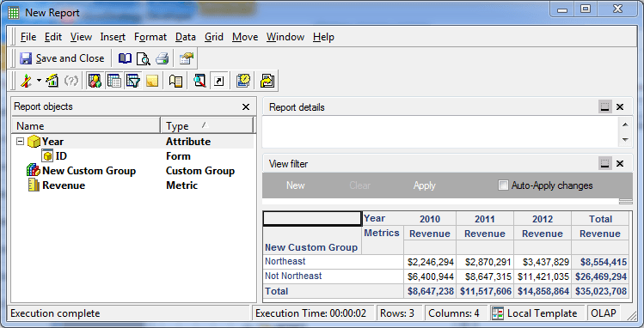Image resolution: width=644 pixels, height=328 pixels.
Task: Click the bar chart with lightning icon
Action: coord(52,81)
